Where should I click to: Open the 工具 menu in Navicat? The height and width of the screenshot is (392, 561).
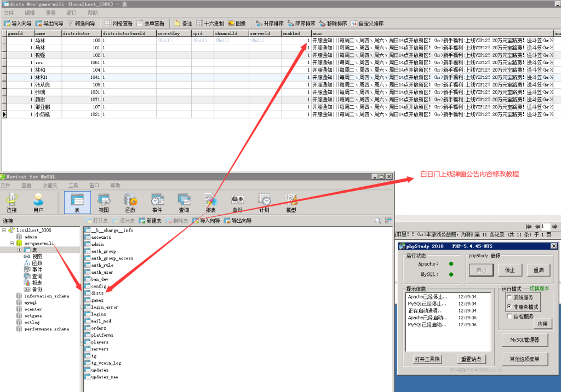click(73, 186)
